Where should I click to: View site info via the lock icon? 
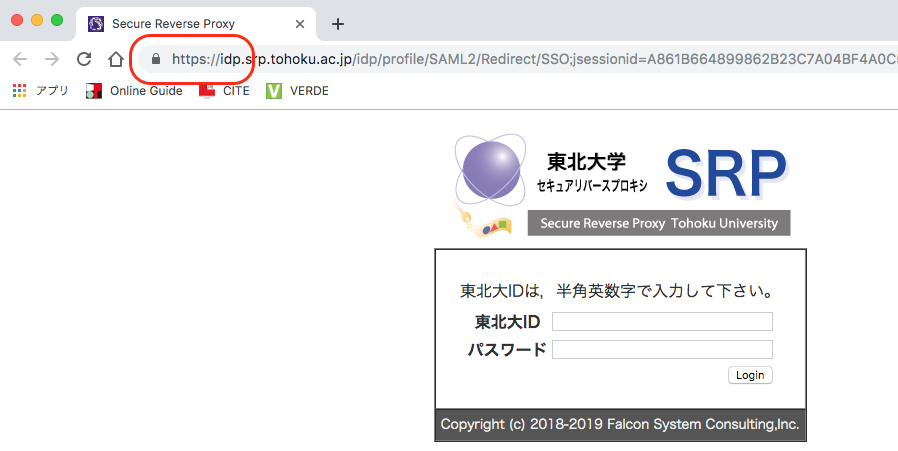point(155,59)
